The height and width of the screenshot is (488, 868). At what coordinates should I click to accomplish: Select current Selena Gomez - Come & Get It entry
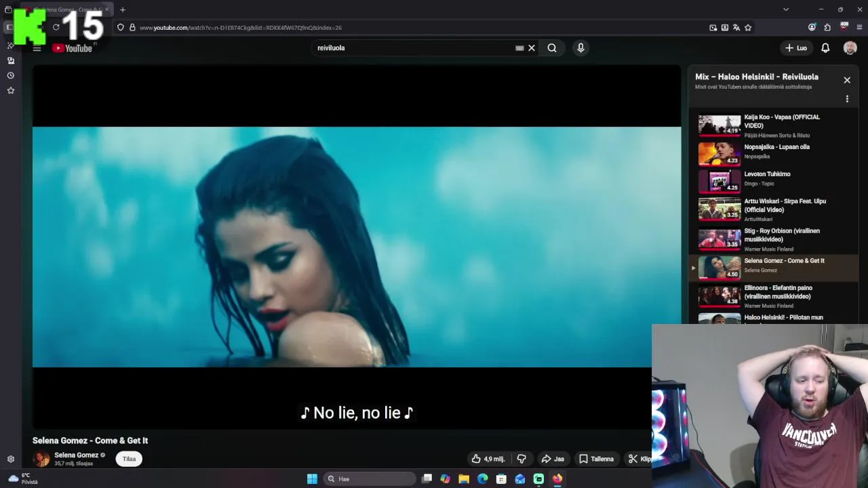[x=773, y=267]
